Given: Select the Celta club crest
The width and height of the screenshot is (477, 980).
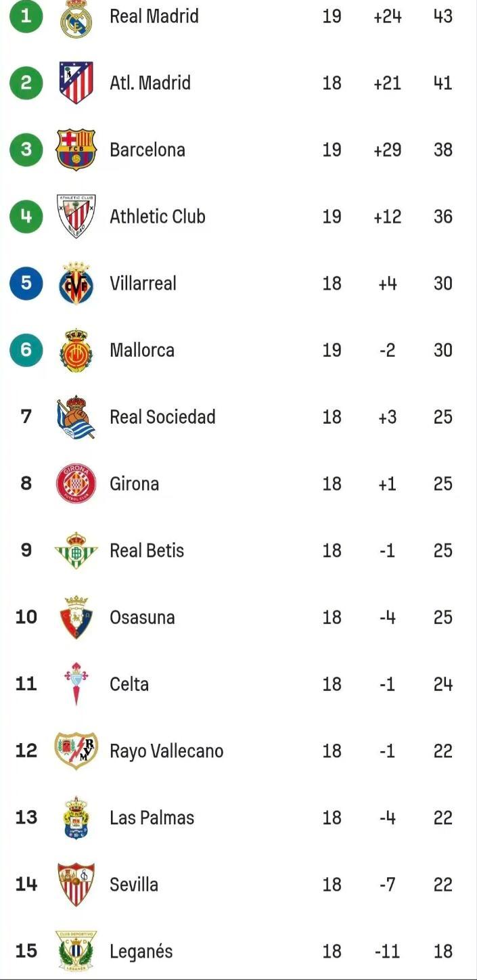Looking at the screenshot, I should click(76, 684).
